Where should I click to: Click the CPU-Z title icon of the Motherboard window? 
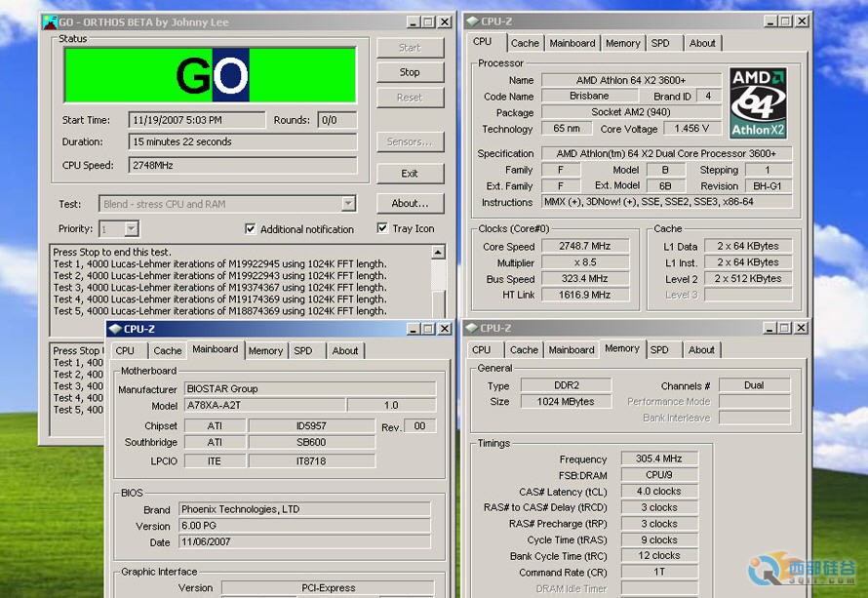[115, 329]
